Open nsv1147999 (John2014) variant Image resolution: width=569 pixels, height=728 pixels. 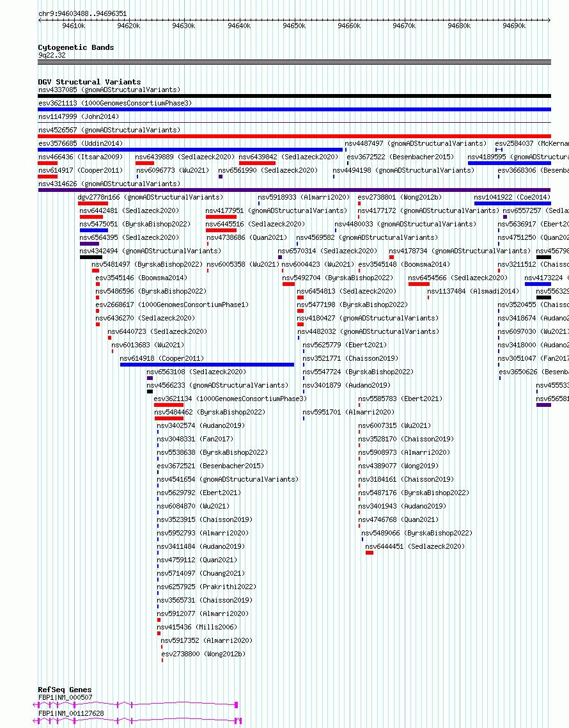(79, 116)
